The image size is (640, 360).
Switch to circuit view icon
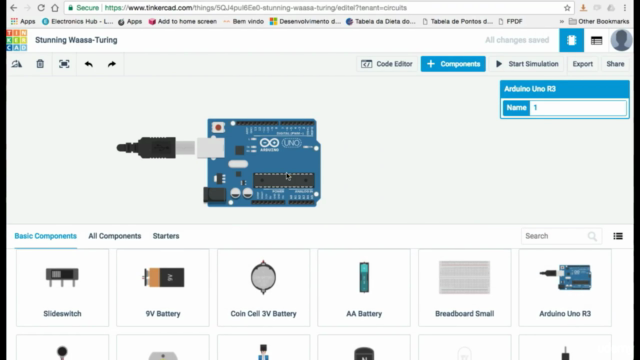pos(571,40)
